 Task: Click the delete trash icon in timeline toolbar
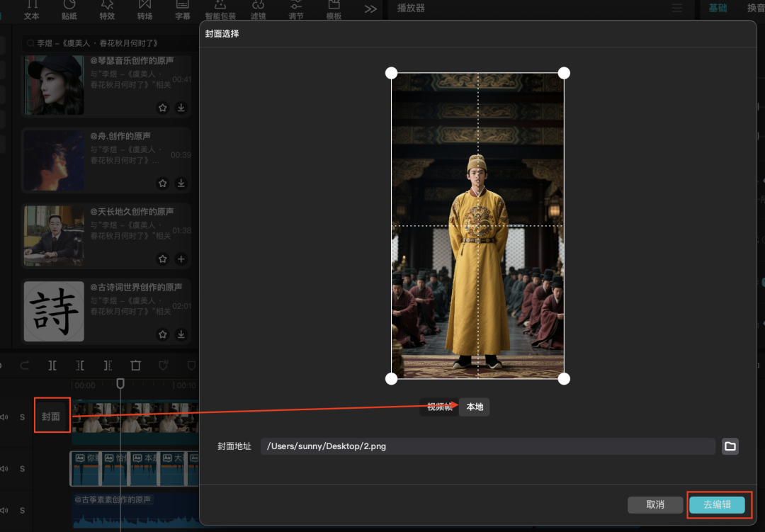click(135, 366)
